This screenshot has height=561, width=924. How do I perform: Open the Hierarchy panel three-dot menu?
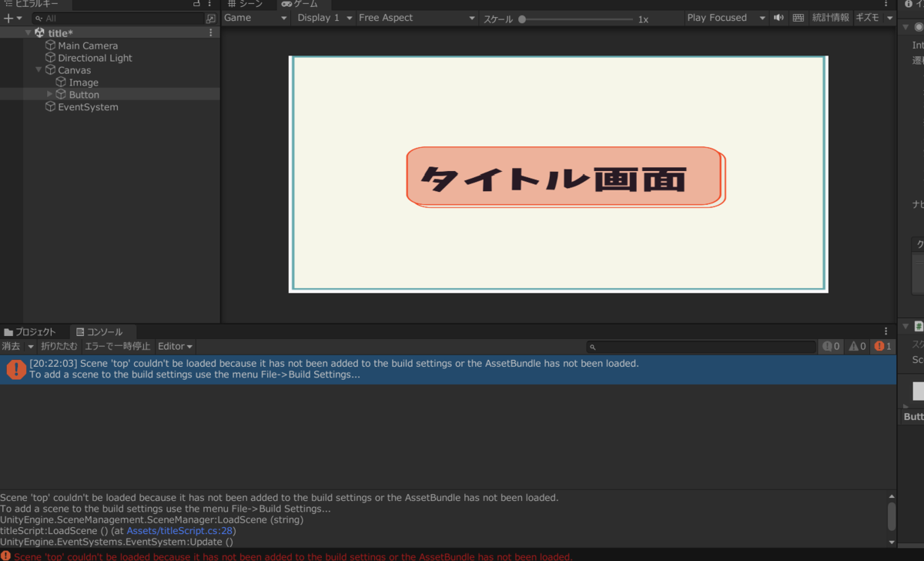click(x=210, y=4)
